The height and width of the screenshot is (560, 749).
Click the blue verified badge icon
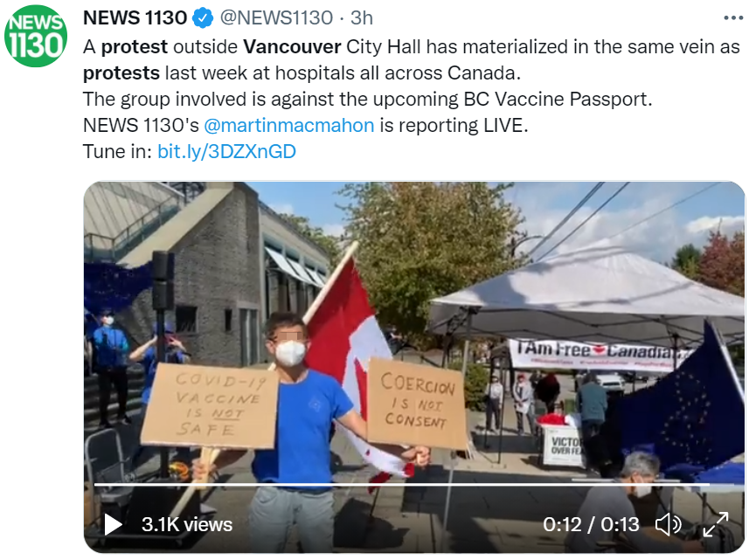pyautogui.click(x=203, y=18)
